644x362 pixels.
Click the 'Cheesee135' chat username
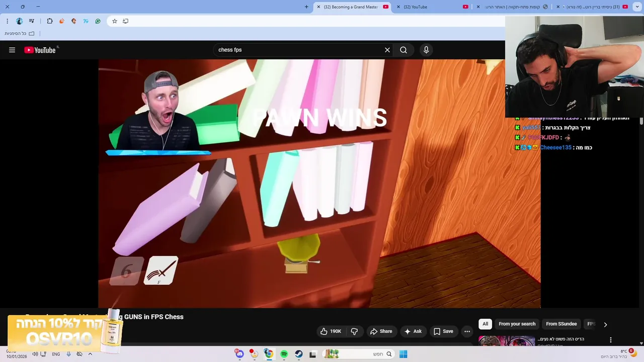(x=555, y=147)
